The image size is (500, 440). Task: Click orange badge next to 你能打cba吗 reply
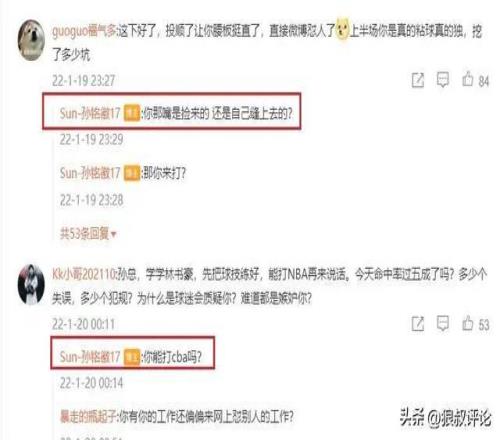point(132,357)
